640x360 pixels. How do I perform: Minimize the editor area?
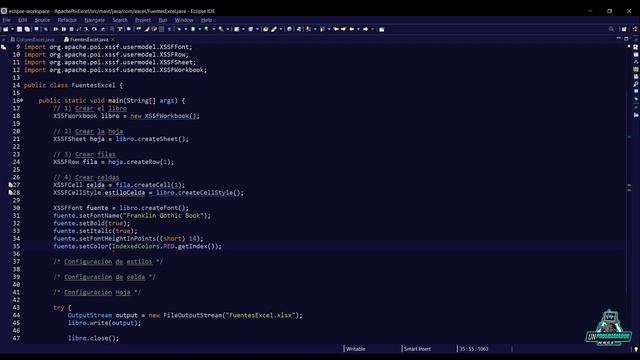point(618,38)
